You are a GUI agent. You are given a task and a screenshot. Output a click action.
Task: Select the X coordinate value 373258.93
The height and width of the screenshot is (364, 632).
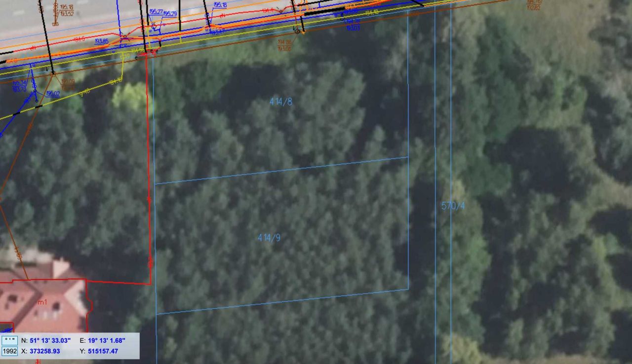[44, 351]
